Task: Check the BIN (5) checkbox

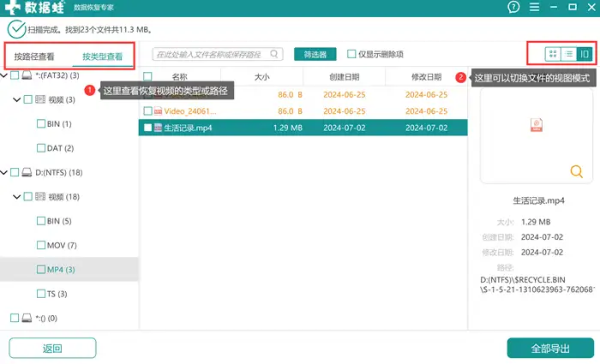Action: coord(41,221)
